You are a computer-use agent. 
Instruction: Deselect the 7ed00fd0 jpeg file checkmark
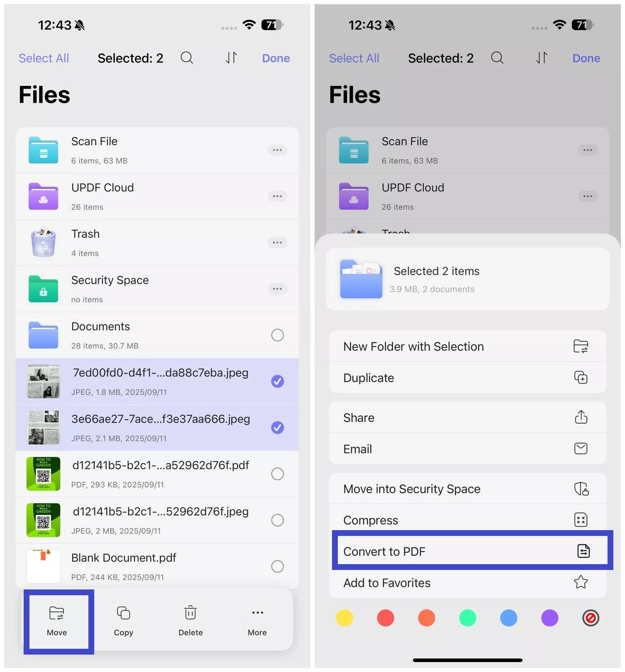coord(277,381)
